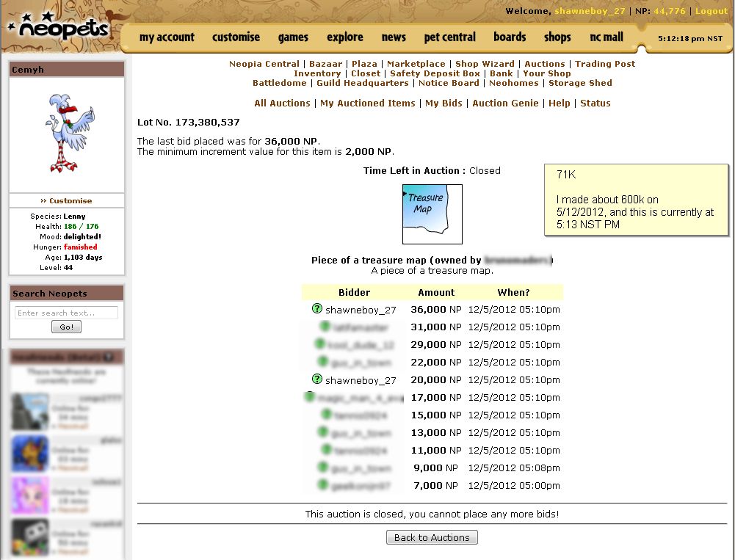Open the shops menu
735x560 pixels.
tap(557, 37)
